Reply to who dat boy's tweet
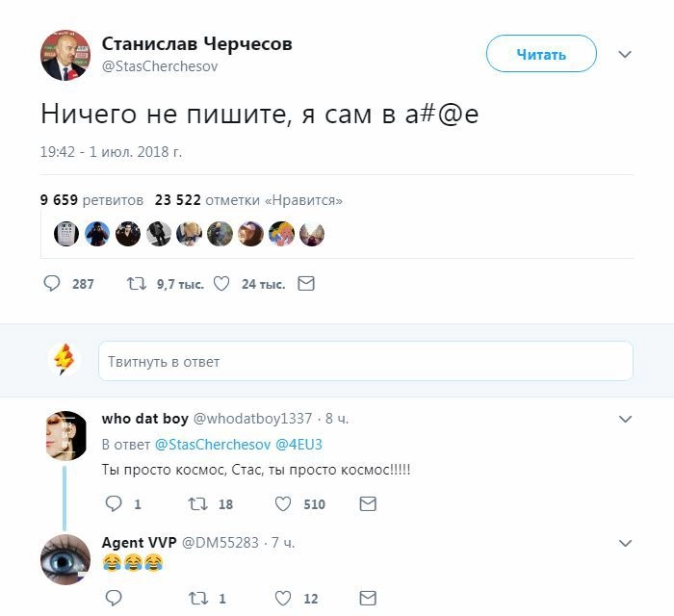 (114, 503)
